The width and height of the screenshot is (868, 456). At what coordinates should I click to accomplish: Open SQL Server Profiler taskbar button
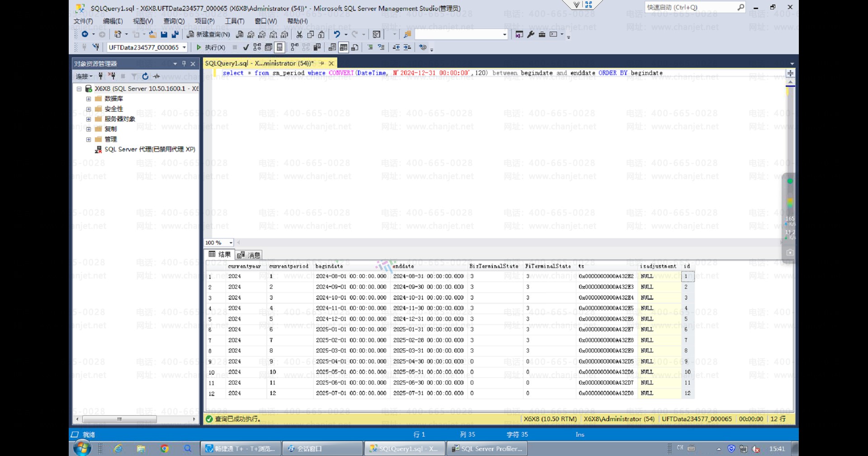pyautogui.click(x=487, y=448)
